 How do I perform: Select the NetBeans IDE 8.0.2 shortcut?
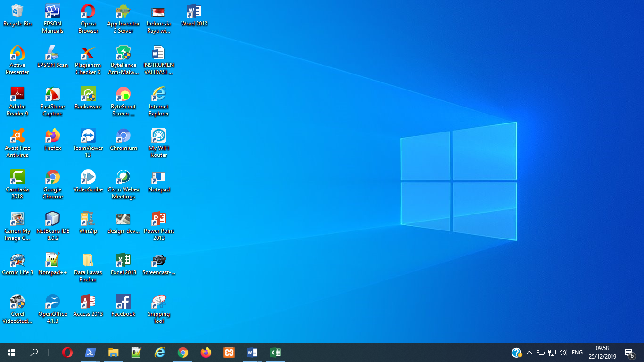tap(52, 226)
